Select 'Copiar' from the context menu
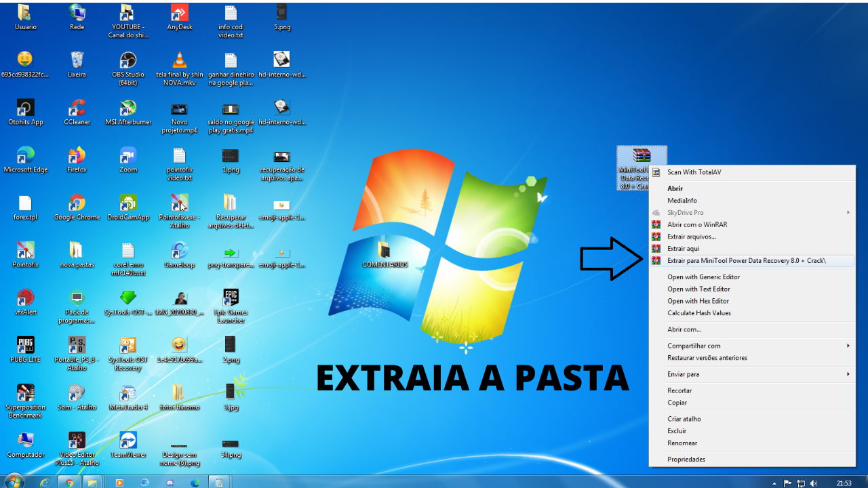 pyautogui.click(x=752, y=403)
